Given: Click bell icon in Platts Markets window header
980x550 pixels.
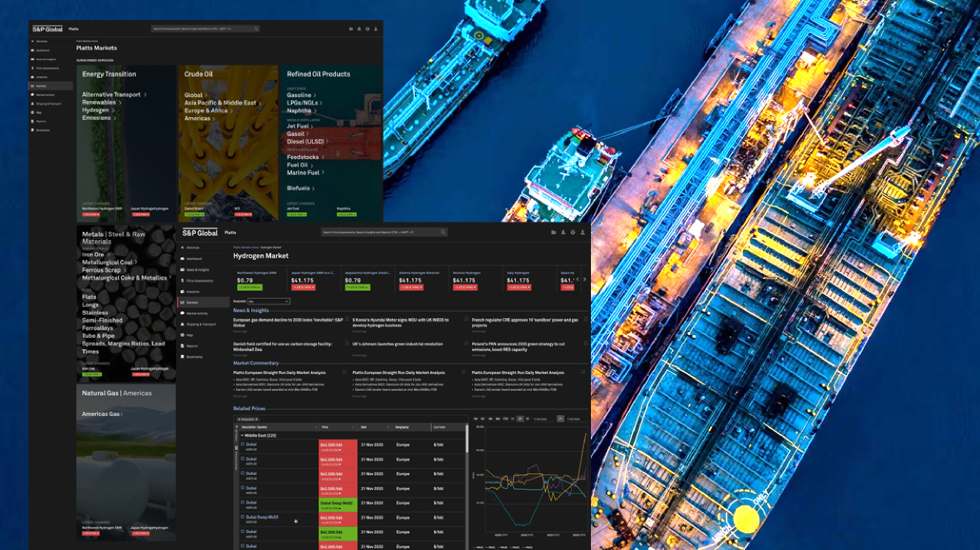Looking at the screenshot, I should point(359,29).
